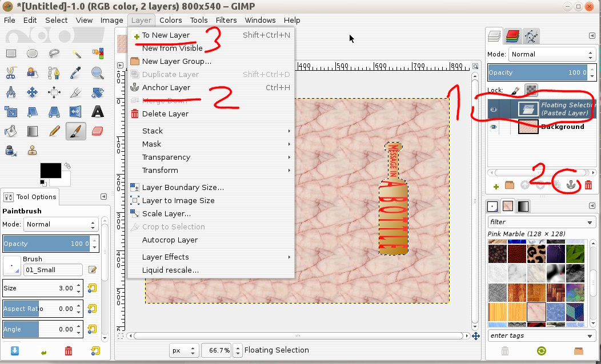The height and width of the screenshot is (364, 601).
Task: Select the Move tool
Action: [x=33, y=92]
